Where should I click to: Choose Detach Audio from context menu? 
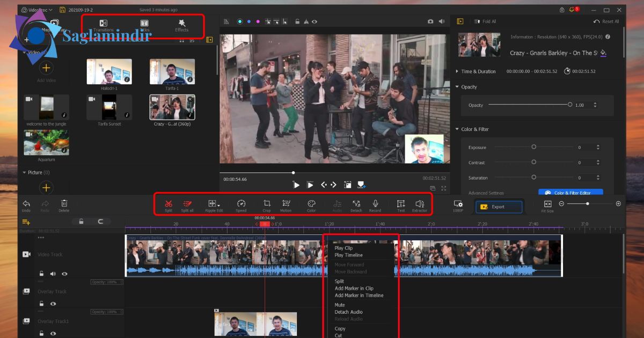pos(349,312)
